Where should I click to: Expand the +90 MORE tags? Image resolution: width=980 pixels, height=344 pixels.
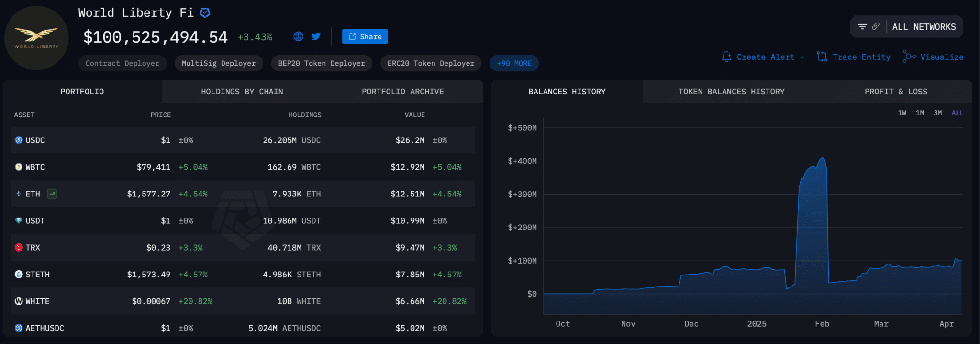pos(514,63)
